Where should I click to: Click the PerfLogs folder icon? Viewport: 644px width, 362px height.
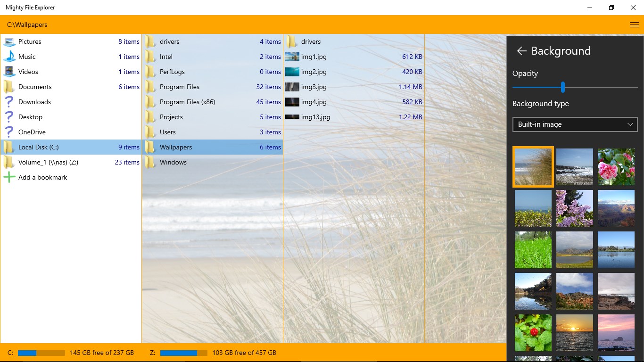[151, 72]
